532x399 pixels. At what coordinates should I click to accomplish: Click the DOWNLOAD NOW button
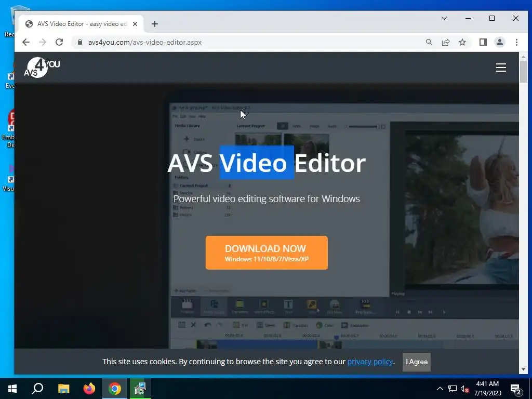click(267, 253)
